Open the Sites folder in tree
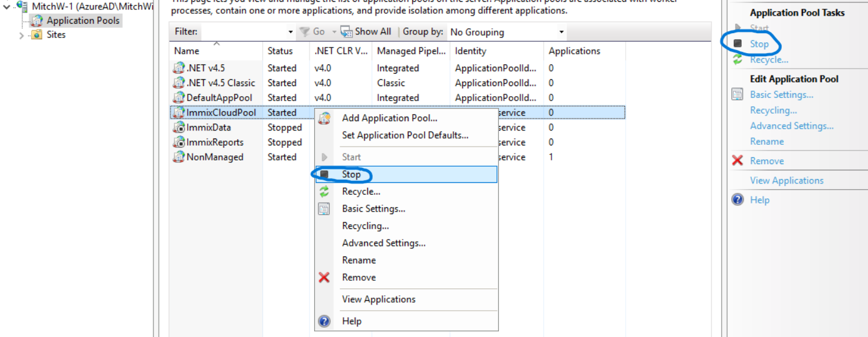This screenshot has height=337, width=868. click(56, 35)
